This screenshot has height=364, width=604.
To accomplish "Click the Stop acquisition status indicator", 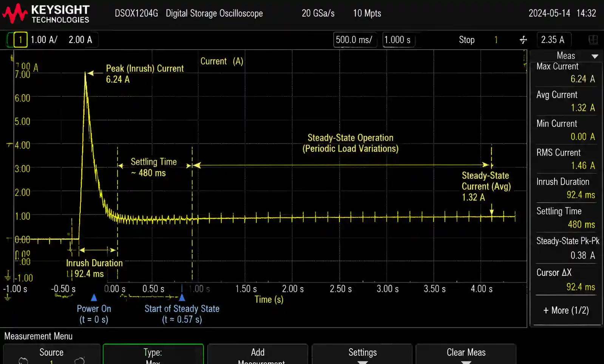I will [467, 40].
